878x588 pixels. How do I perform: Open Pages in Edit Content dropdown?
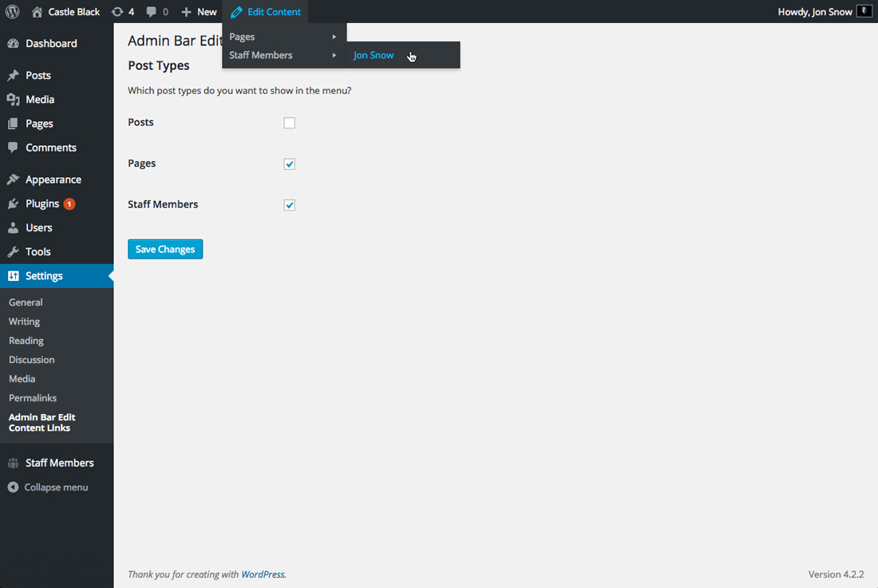pos(284,37)
